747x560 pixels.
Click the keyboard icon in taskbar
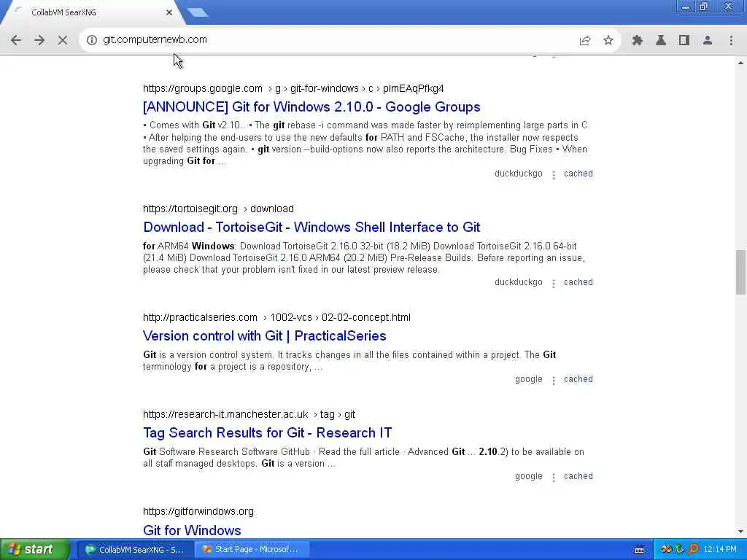coord(639,550)
